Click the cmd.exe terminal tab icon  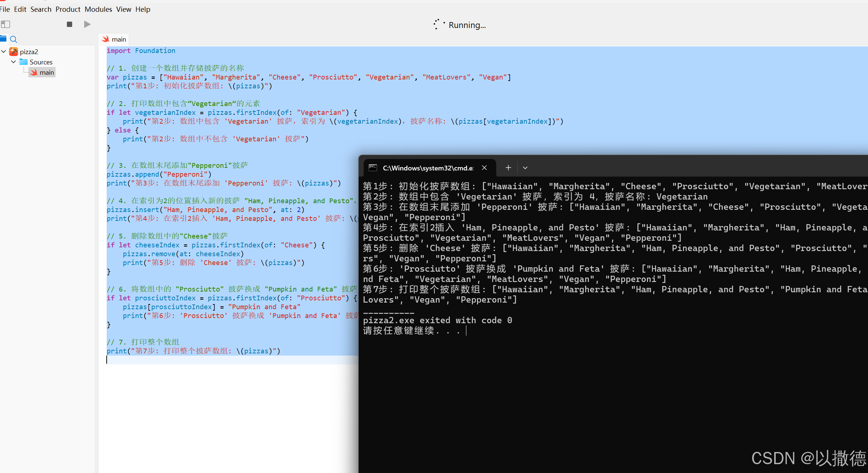point(373,168)
